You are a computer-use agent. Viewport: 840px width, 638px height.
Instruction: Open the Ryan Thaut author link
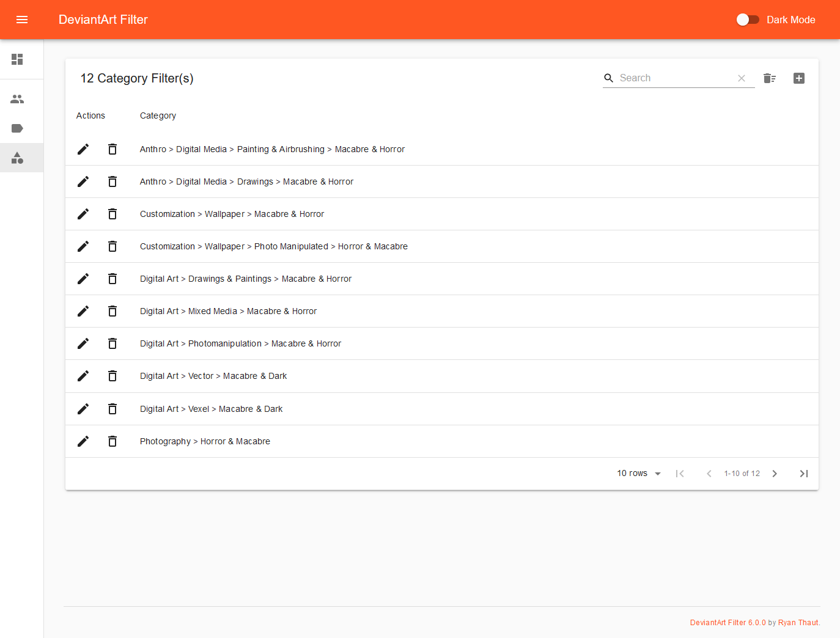coord(798,623)
